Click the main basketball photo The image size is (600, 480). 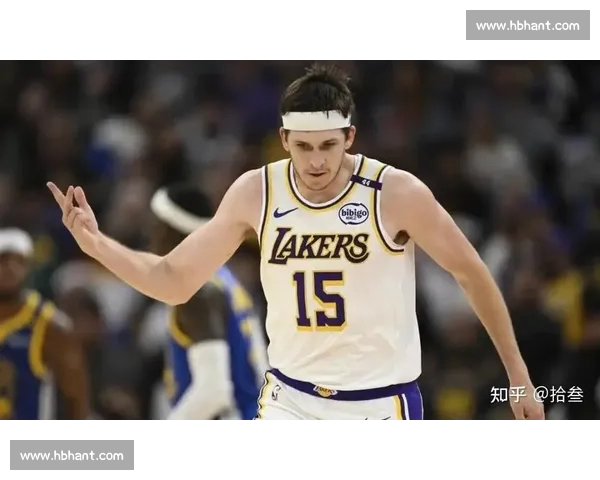(x=300, y=240)
